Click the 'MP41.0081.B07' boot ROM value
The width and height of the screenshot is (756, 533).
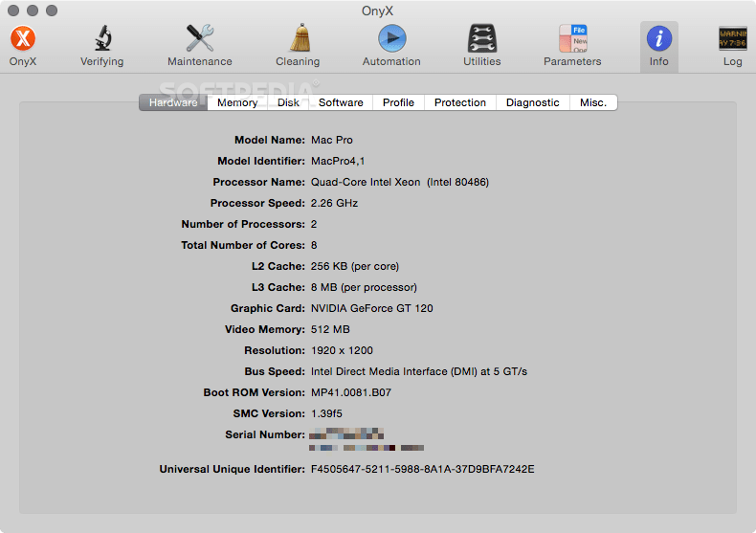click(x=351, y=392)
